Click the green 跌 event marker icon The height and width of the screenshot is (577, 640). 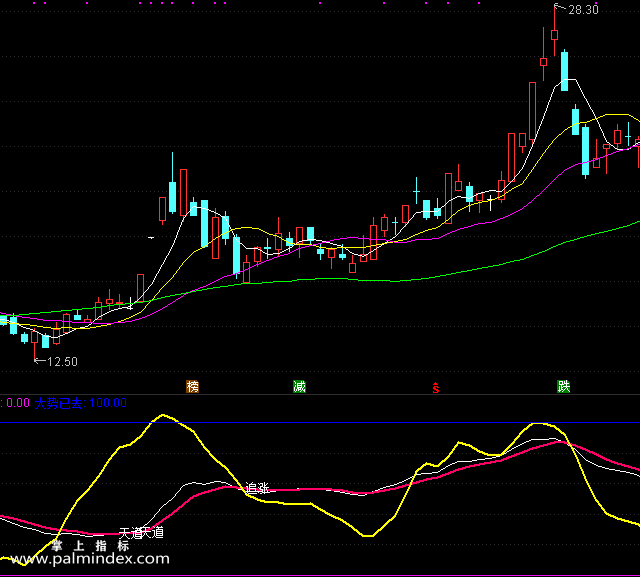click(x=564, y=386)
